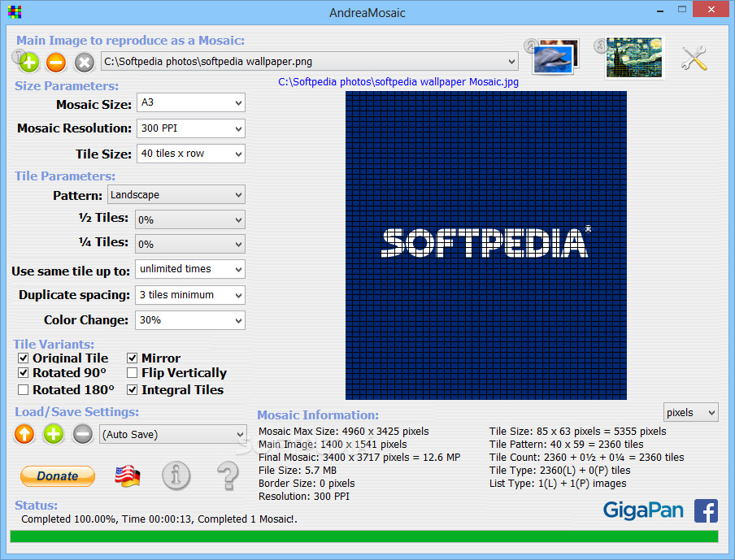The image size is (735, 560).
Task: Open tile images step 2 dolphin icon
Action: tap(556, 57)
